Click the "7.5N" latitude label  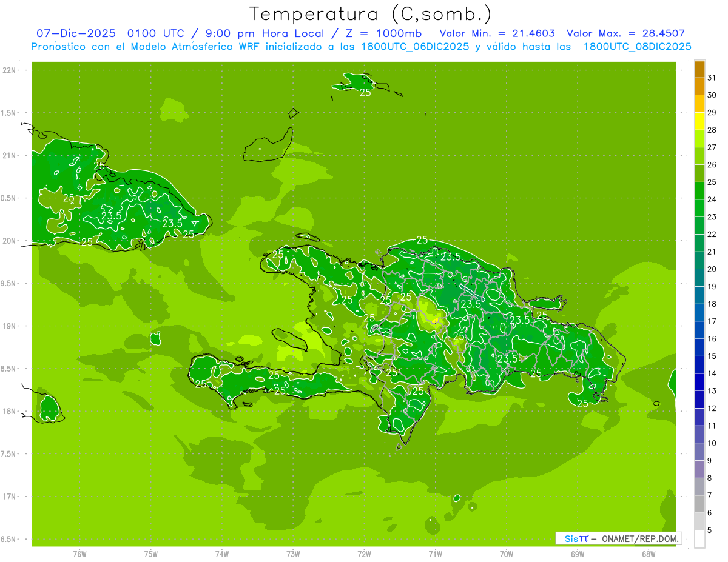click(8, 453)
